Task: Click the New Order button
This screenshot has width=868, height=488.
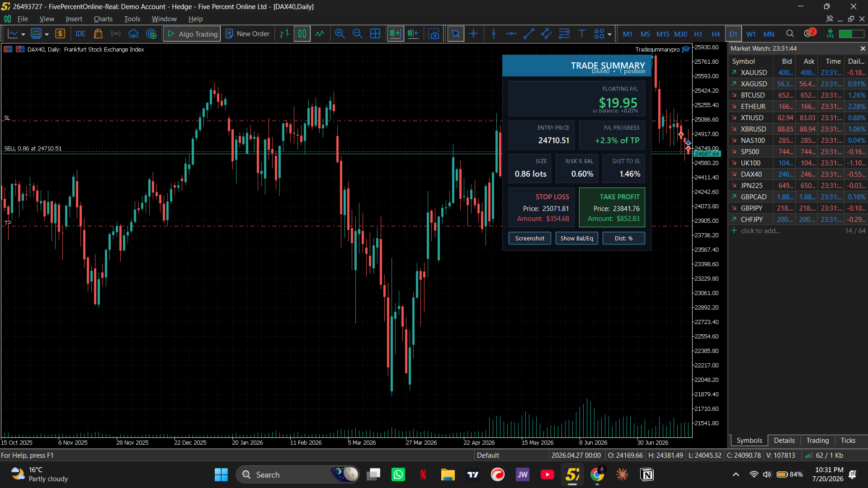Action: (x=248, y=34)
